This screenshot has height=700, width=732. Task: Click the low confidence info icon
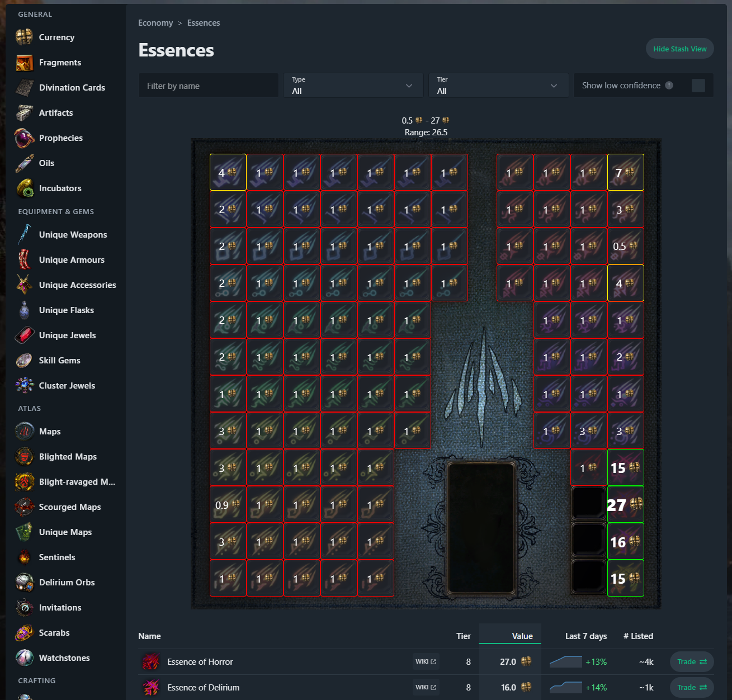pos(669,86)
